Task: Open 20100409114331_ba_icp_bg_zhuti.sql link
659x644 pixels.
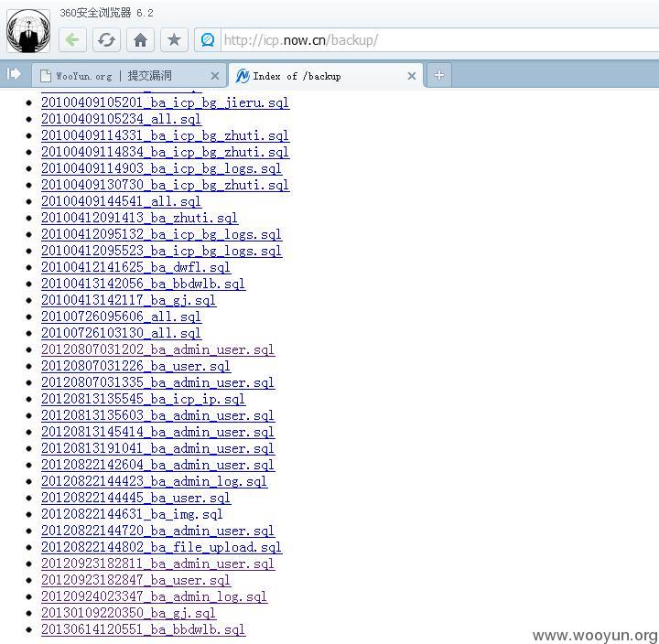Action: click(x=165, y=135)
